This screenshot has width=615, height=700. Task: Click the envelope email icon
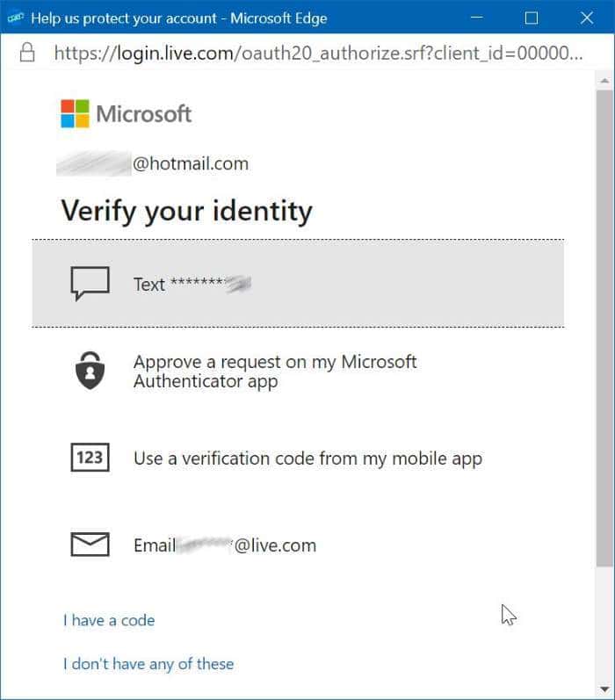click(x=90, y=545)
